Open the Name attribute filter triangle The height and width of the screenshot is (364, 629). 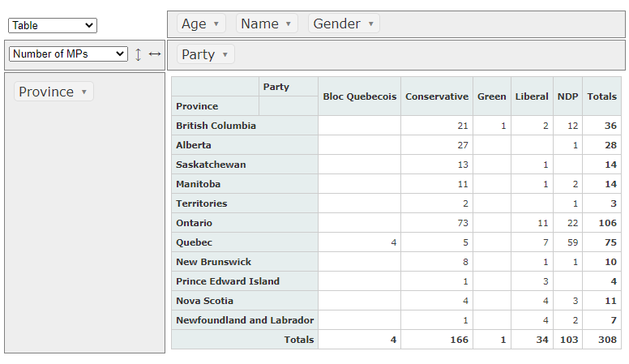tap(288, 24)
